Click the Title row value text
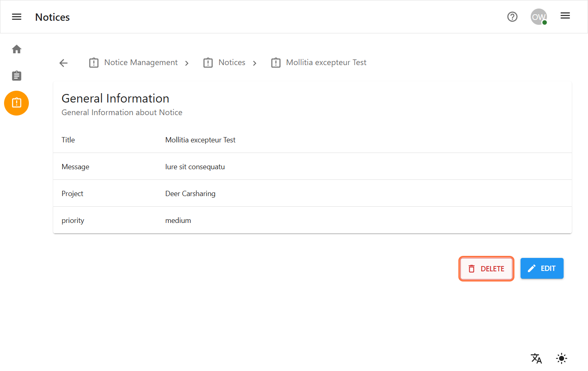588x371 pixels. tap(200, 140)
